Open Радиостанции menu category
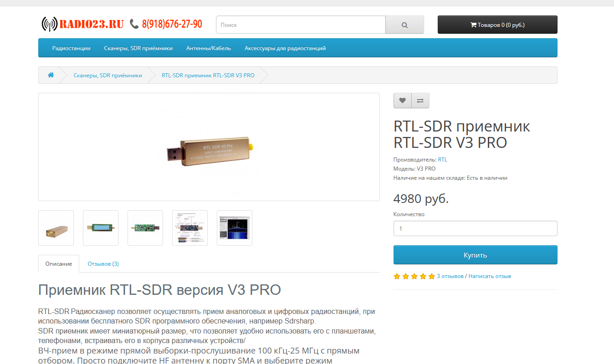This screenshot has width=614, height=364. click(71, 48)
